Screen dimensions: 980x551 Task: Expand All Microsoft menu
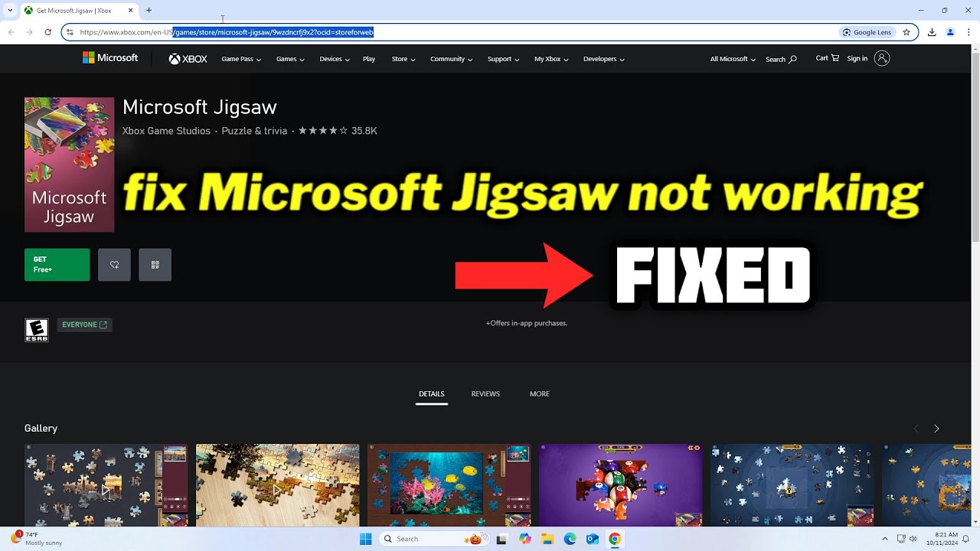[x=733, y=59]
